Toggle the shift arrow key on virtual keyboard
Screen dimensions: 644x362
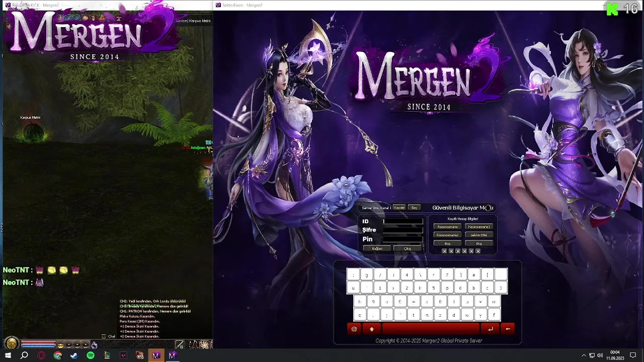click(372, 329)
